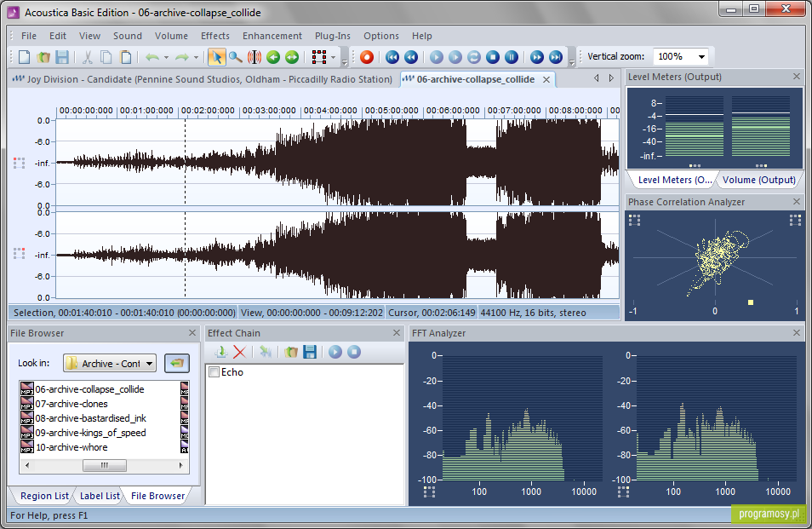The image size is (812, 529).
Task: Click the Play button in main toolbar
Action: (x=437, y=56)
